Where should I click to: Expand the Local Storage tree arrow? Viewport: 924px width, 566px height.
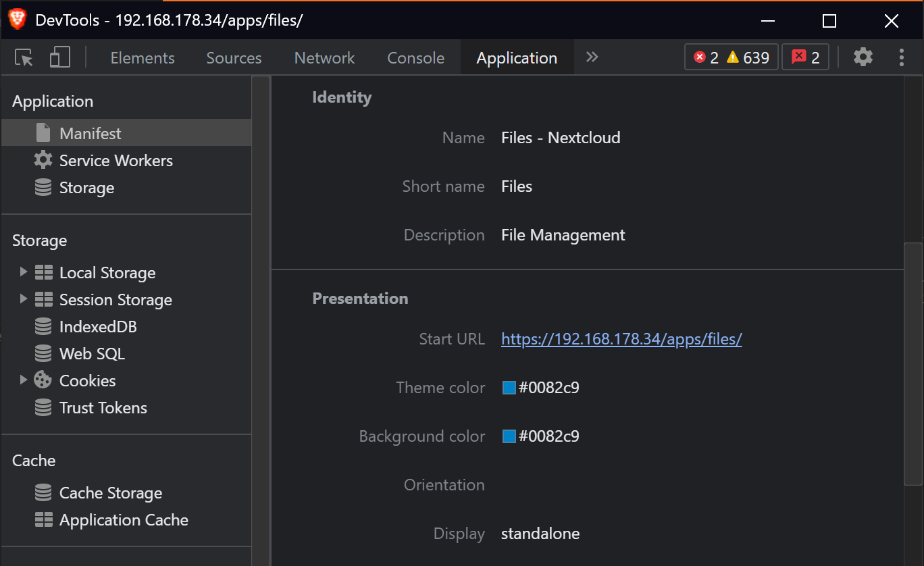[23, 272]
